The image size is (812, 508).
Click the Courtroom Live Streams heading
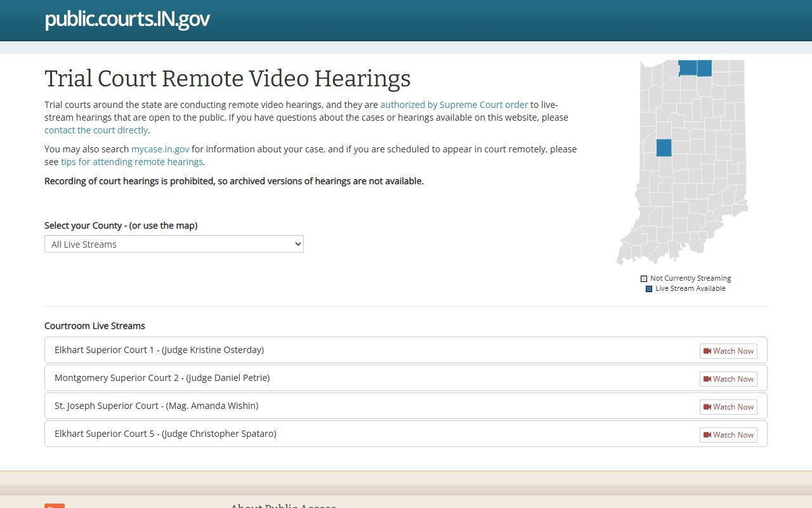click(95, 326)
